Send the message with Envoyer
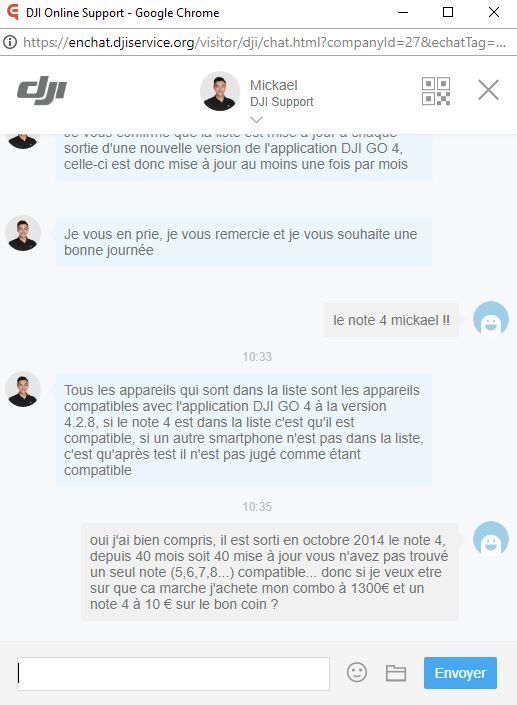517x705 pixels. tap(460, 673)
